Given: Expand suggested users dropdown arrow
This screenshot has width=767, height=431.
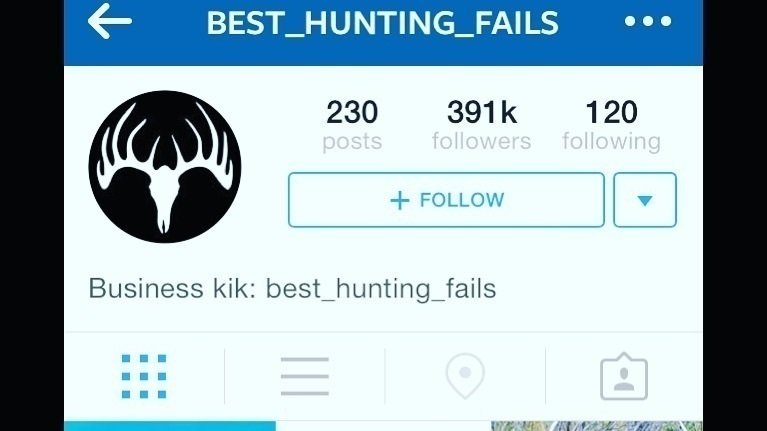Looking at the screenshot, I should click(645, 200).
